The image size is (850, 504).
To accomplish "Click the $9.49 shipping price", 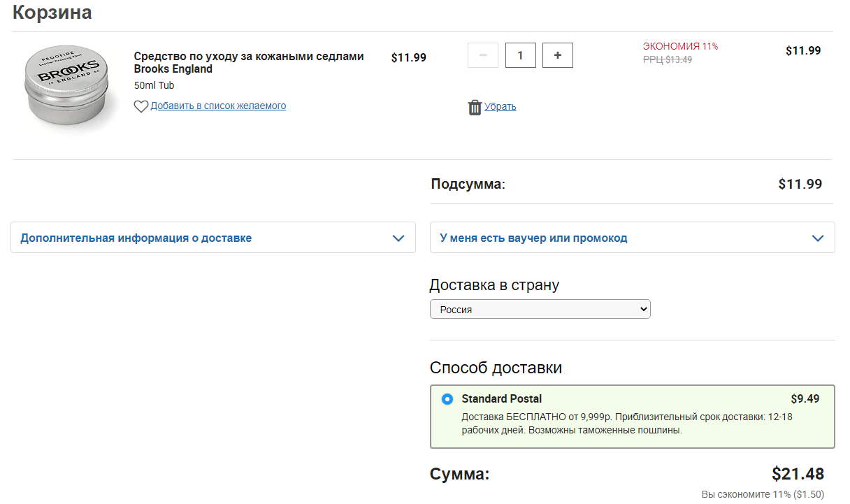I will pyautogui.click(x=805, y=399).
